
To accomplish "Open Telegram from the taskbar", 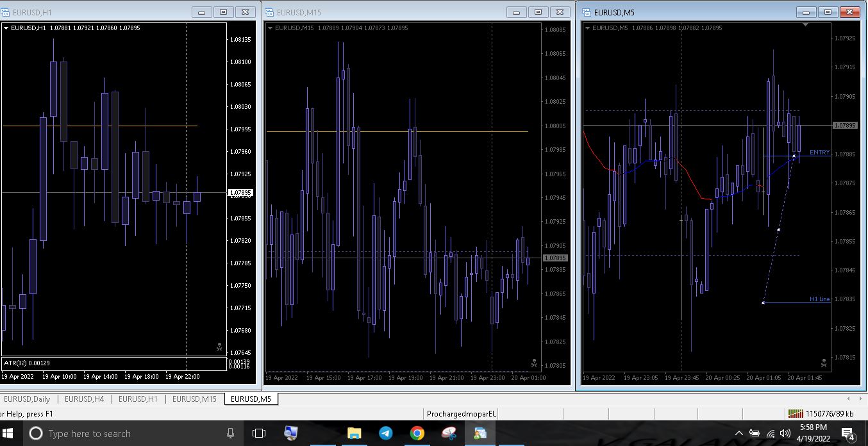I will click(385, 433).
